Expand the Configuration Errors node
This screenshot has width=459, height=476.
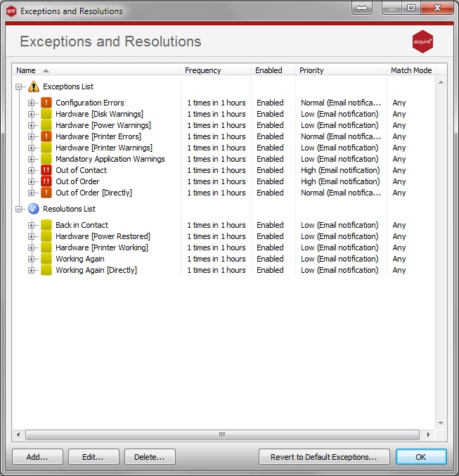(31, 103)
